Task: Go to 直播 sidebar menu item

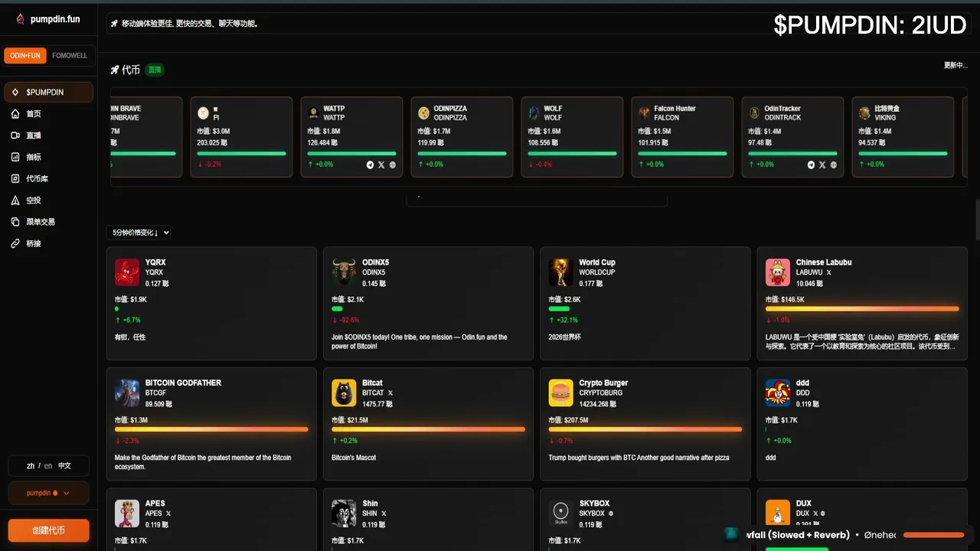Action: click(48, 135)
